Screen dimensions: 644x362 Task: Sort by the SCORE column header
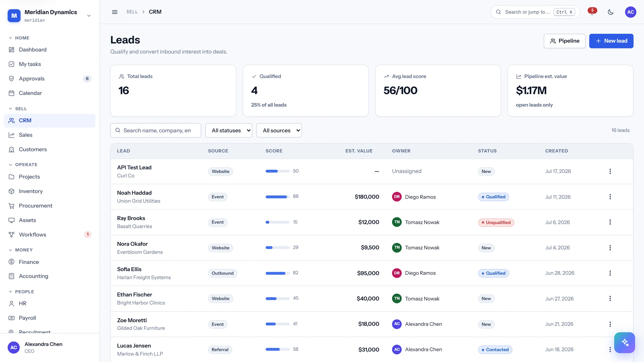[274, 151]
